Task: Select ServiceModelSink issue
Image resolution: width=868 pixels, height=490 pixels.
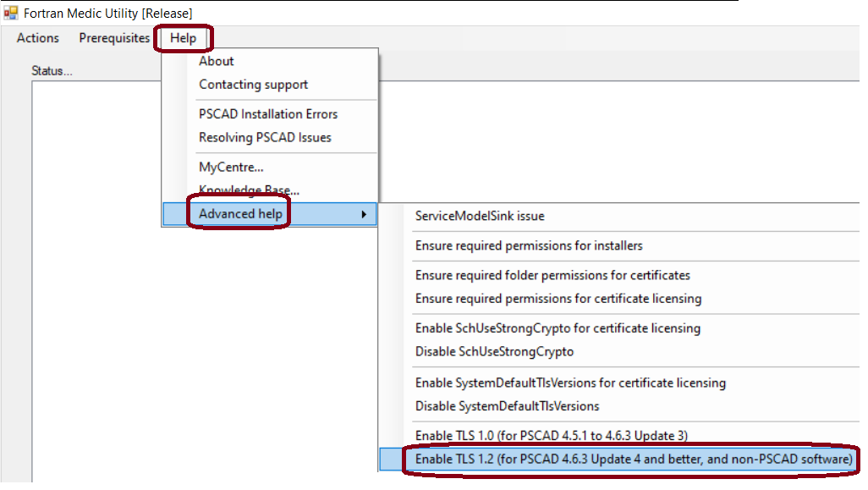Action: click(480, 216)
